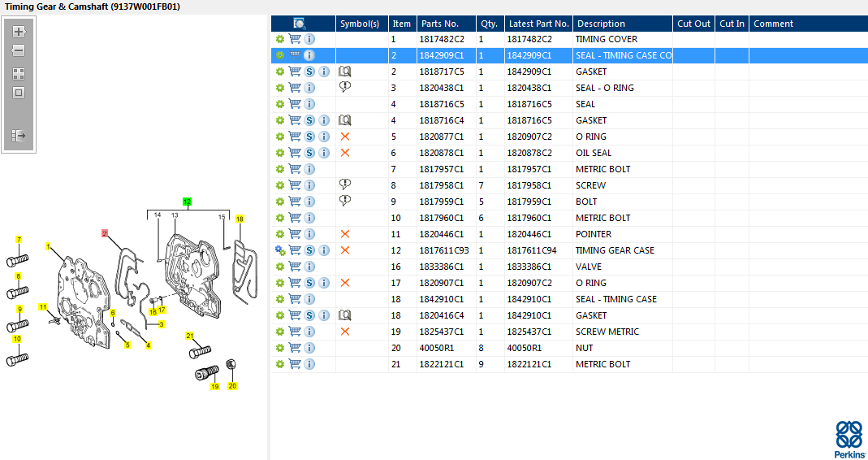Viewport: 868px width, 460px height.
Task: Select green callout 12 in diagram
Action: tap(187, 202)
